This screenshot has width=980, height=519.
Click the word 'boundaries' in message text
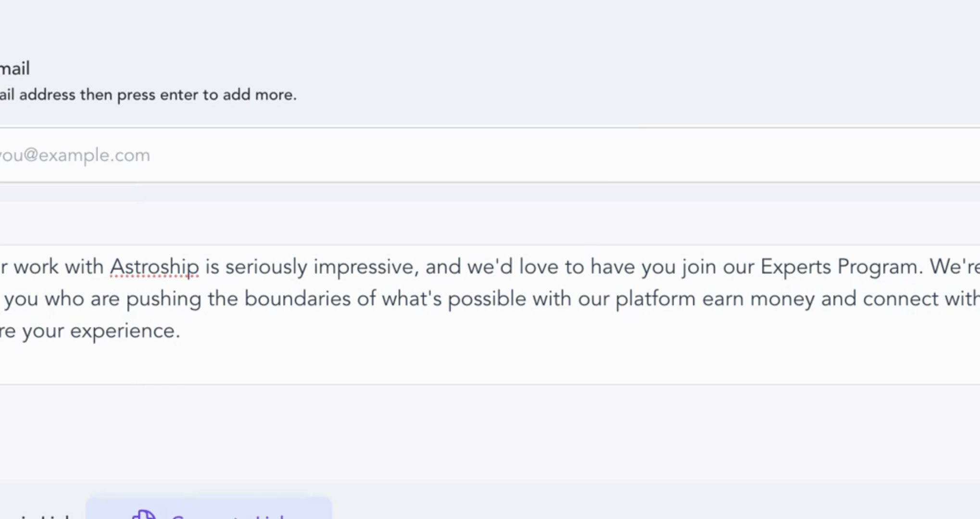click(x=297, y=299)
